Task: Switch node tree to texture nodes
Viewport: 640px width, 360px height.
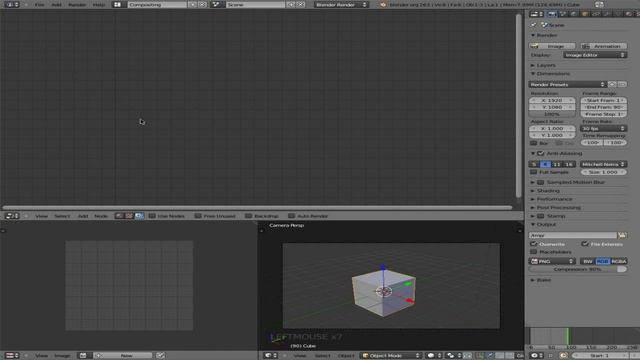Action: [129, 216]
